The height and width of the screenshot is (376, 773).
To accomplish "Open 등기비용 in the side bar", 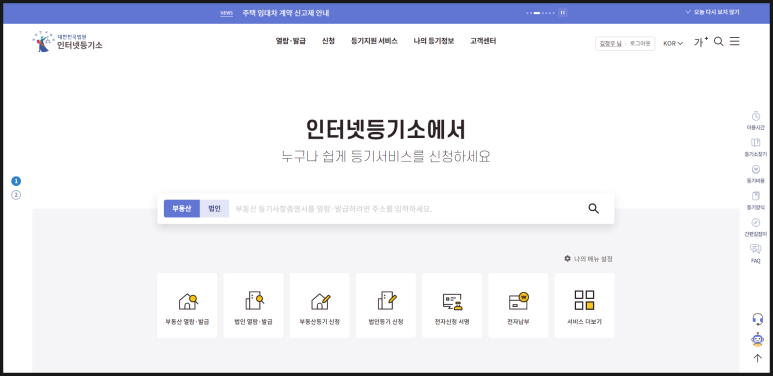I will [x=755, y=174].
